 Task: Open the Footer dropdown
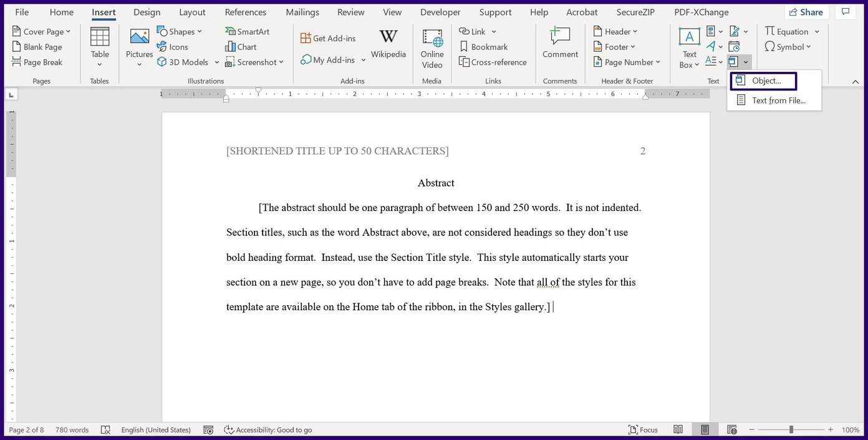[615, 47]
